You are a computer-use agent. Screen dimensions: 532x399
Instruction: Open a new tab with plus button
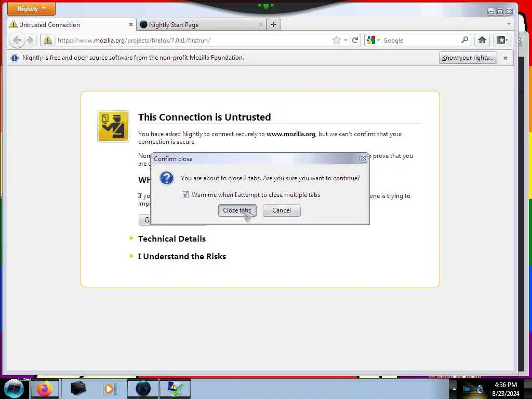point(274,24)
